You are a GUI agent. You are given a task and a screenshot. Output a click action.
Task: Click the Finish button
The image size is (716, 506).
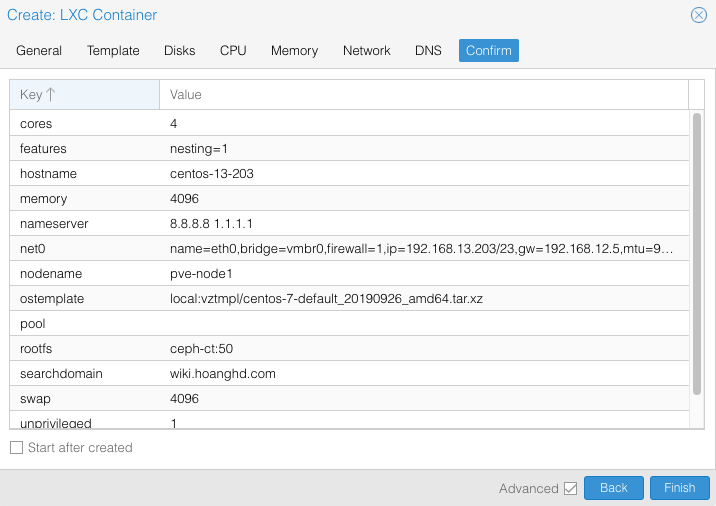tap(679, 488)
